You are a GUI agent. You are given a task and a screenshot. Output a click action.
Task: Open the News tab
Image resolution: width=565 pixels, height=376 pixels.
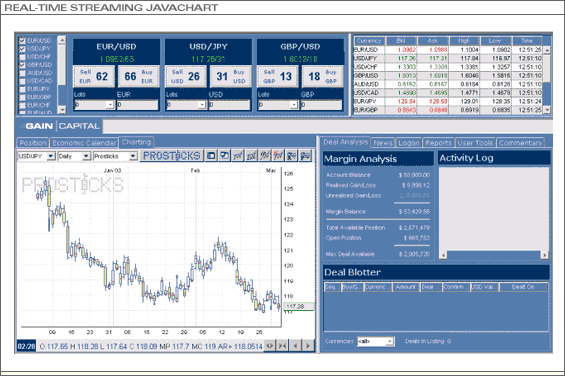click(383, 143)
